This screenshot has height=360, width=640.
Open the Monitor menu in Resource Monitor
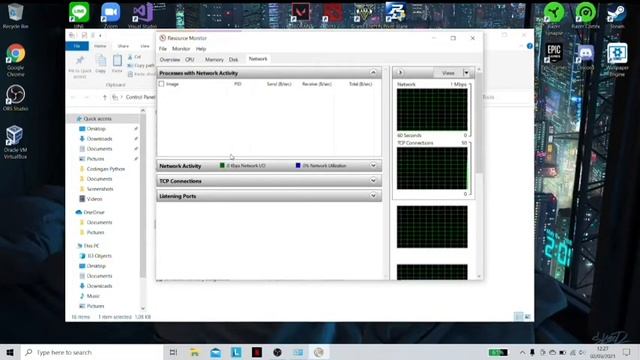[x=181, y=49]
